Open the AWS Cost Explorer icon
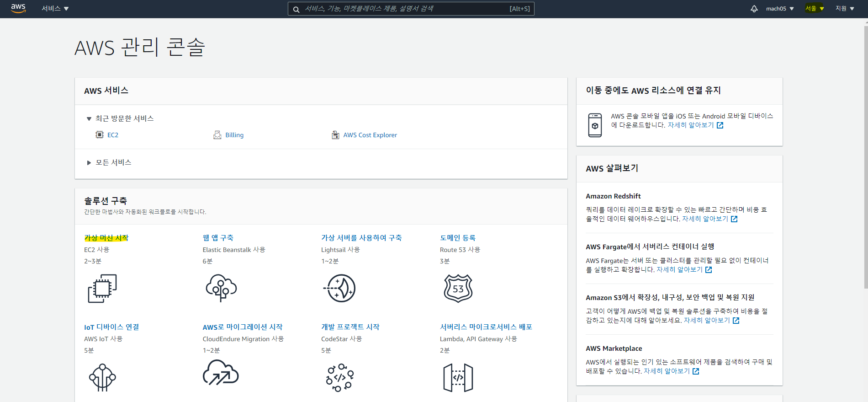 pos(335,135)
